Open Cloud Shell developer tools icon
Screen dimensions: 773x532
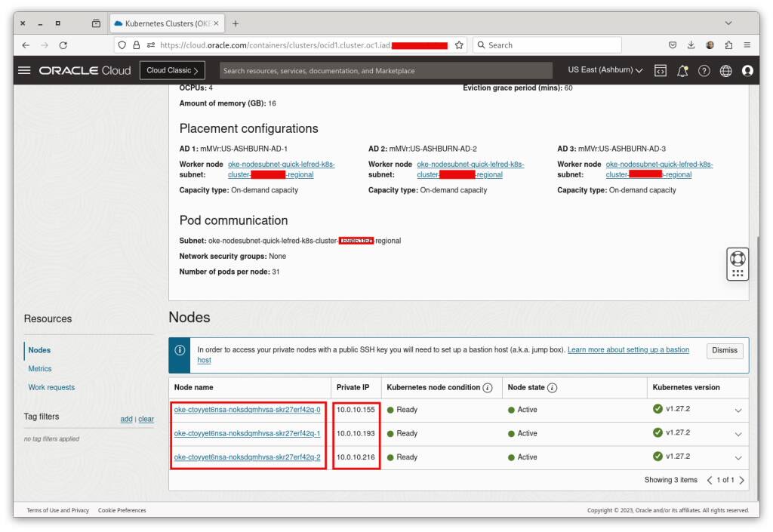tap(660, 71)
